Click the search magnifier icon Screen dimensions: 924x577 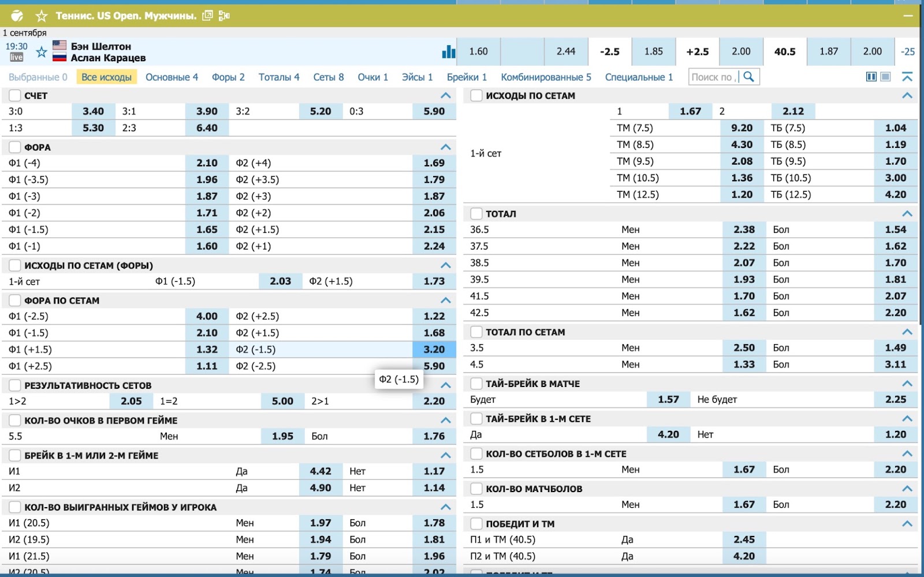coord(749,77)
